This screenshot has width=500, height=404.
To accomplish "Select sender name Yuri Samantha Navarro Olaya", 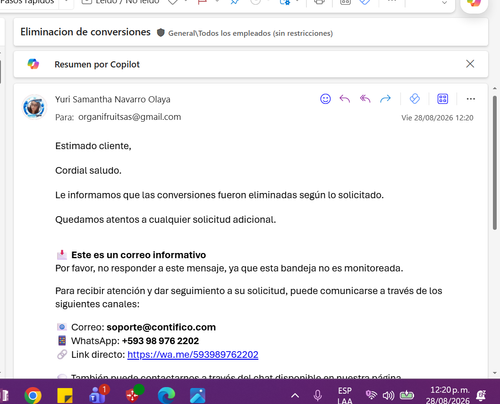I will click(113, 99).
